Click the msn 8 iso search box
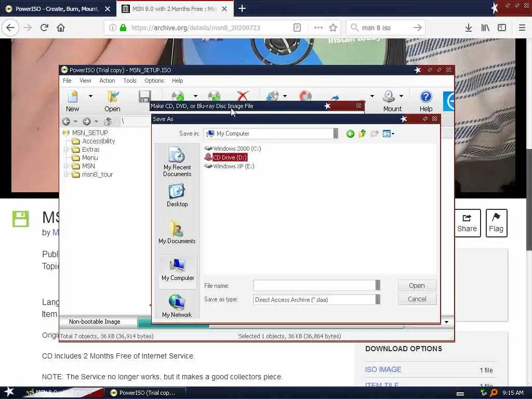The width and height of the screenshot is (532, 399). point(385,28)
